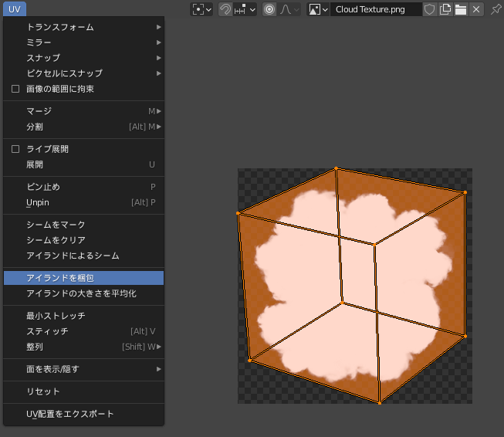Screen dimensions: 504x437
Task: Open the pivot point dropdown
Action: (x=201, y=9)
